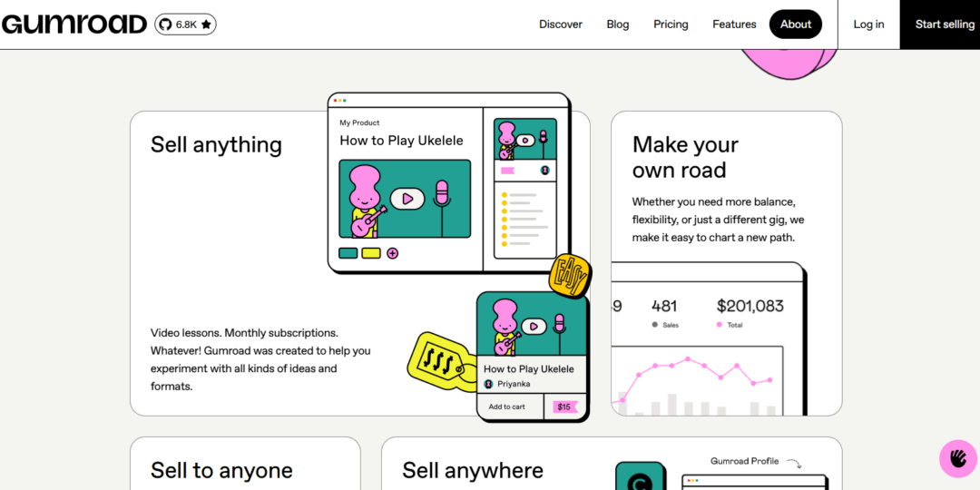Click the yellow EASY sticker
The image size is (980, 490).
(x=569, y=274)
